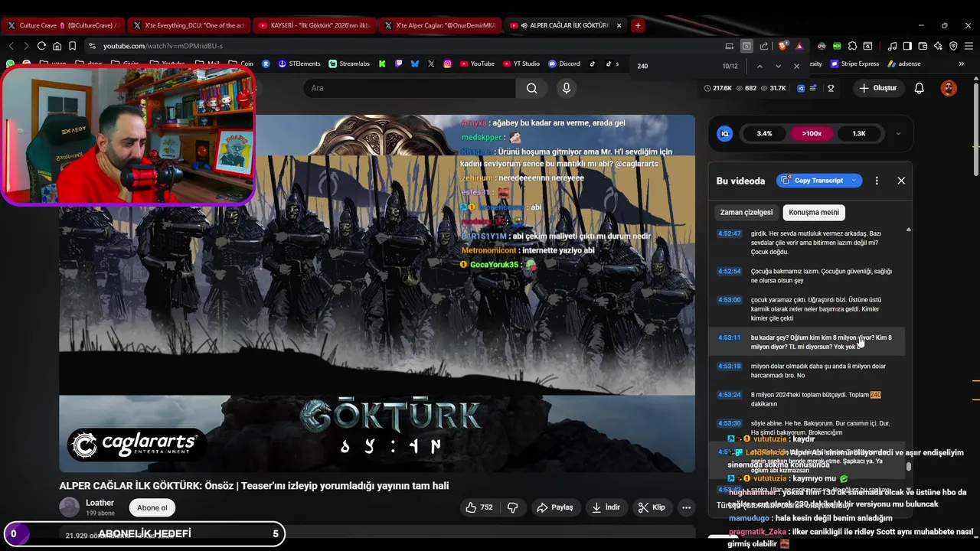Viewport: 980px width, 551px height.
Task: Open the Stripe Express bookmark
Action: [x=854, y=64]
